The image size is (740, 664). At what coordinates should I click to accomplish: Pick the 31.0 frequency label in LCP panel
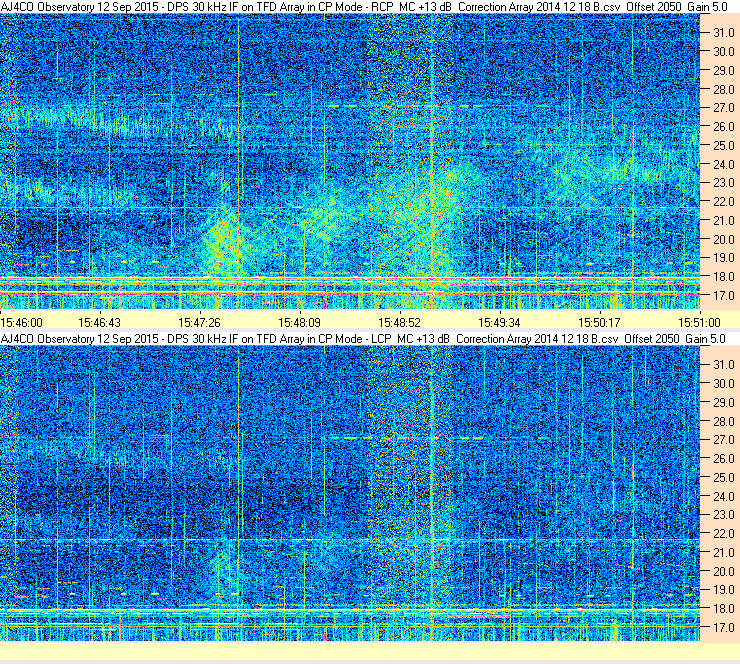click(724, 365)
